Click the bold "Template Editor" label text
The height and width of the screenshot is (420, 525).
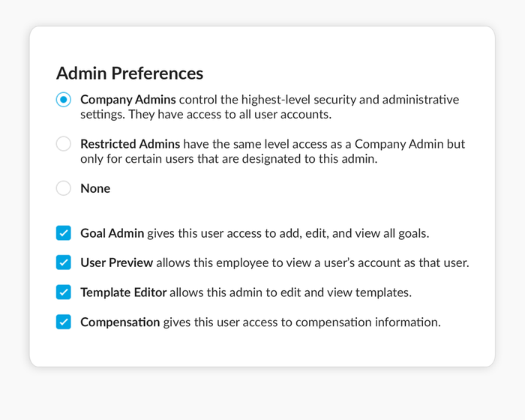[x=123, y=292]
